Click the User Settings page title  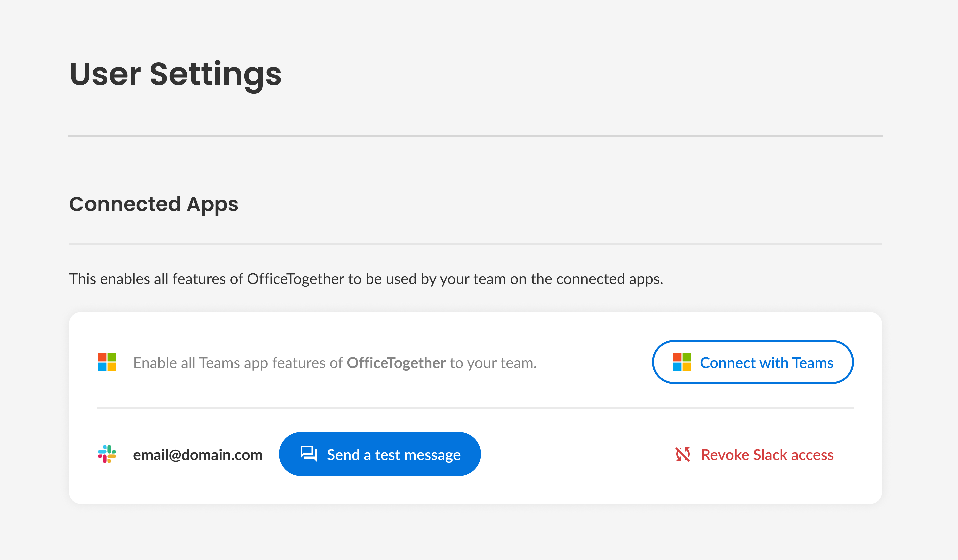tap(175, 75)
